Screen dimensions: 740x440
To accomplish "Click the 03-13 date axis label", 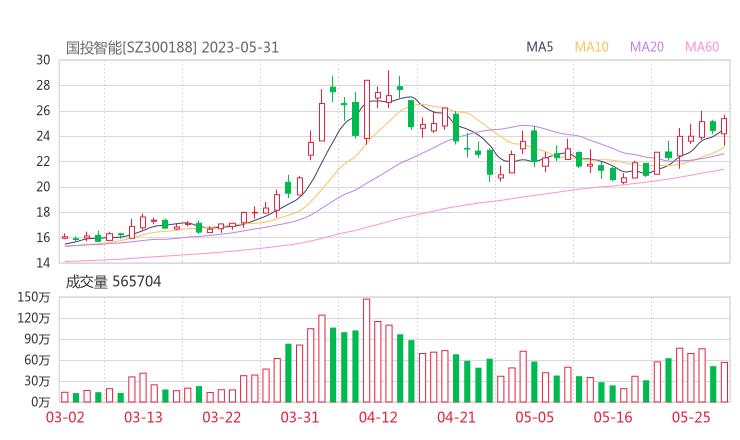I will tap(143, 417).
